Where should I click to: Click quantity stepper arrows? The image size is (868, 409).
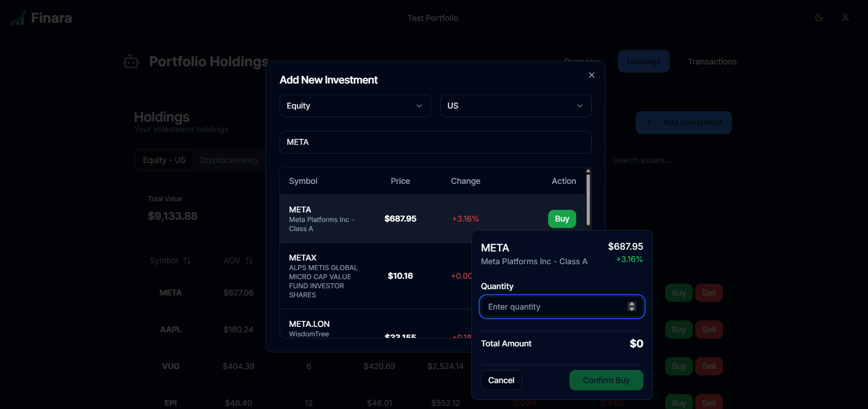[x=632, y=306]
